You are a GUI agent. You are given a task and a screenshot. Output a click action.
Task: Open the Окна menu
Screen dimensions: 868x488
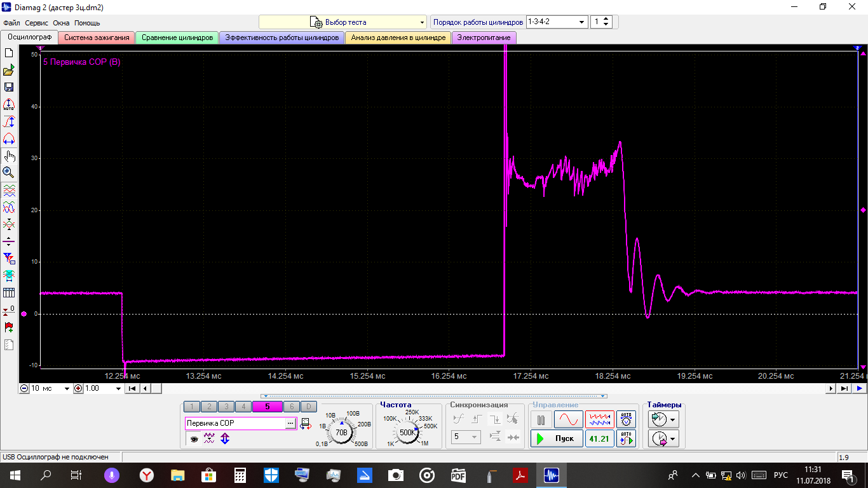(61, 23)
